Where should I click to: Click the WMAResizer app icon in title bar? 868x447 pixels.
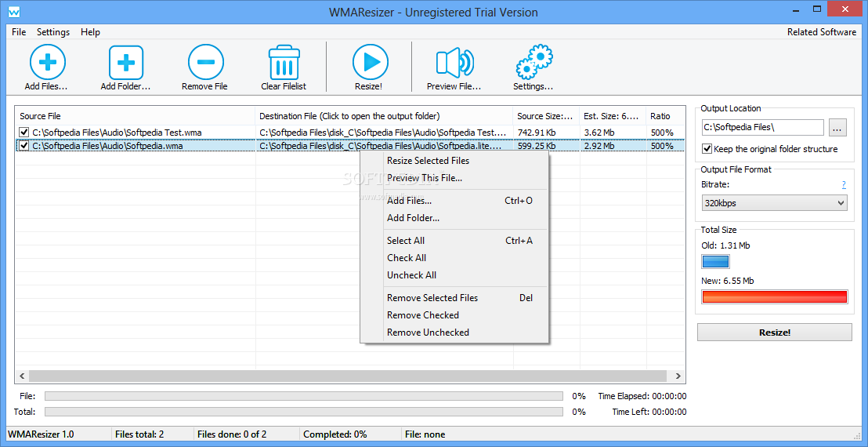[x=15, y=12]
